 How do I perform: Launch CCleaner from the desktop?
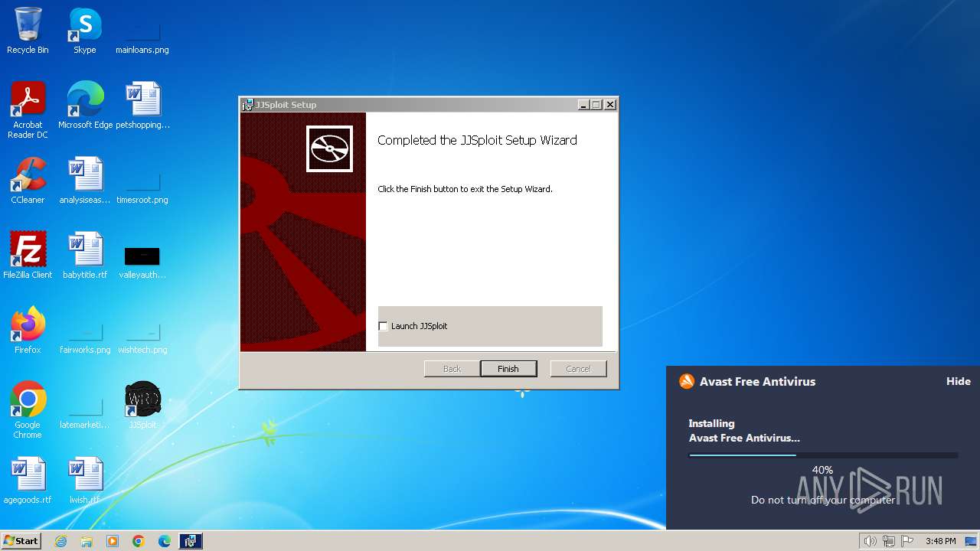click(x=28, y=181)
